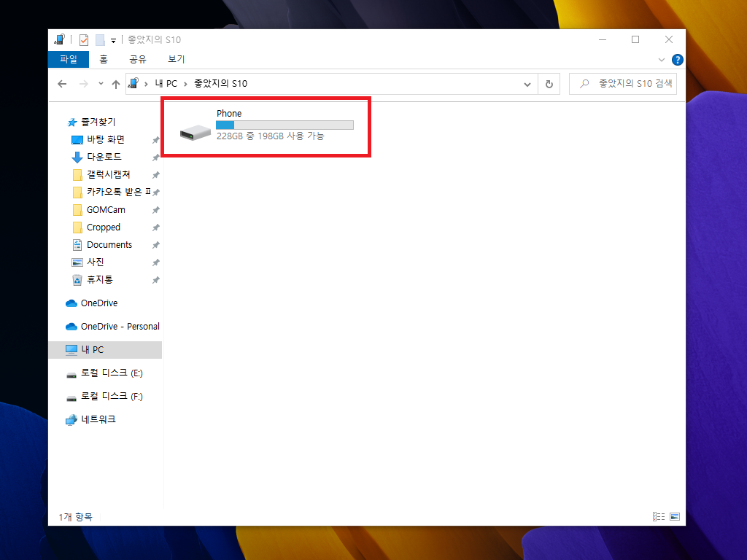Switch to large icons view in status bar
The height and width of the screenshot is (560, 747).
tap(675, 517)
